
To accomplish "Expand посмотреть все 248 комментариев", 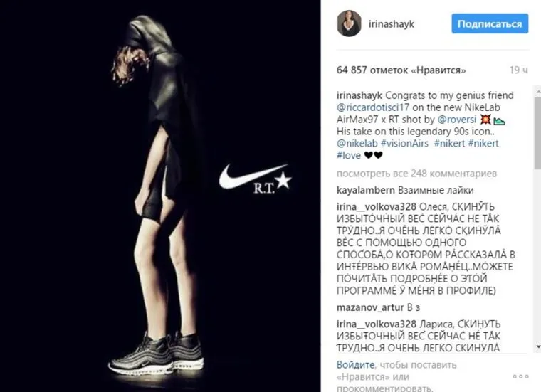I will 417,174.
